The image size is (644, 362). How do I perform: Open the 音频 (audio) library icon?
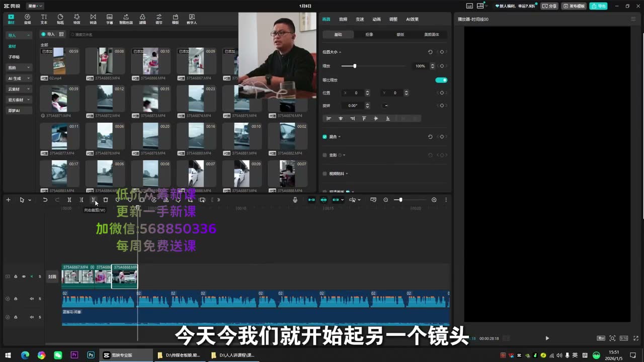pos(27,19)
